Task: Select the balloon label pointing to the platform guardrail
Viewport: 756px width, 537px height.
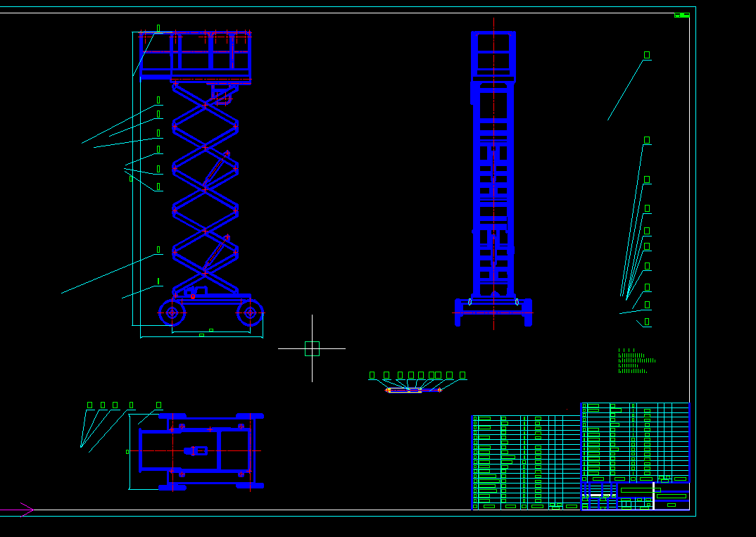Action: pyautogui.click(x=158, y=28)
